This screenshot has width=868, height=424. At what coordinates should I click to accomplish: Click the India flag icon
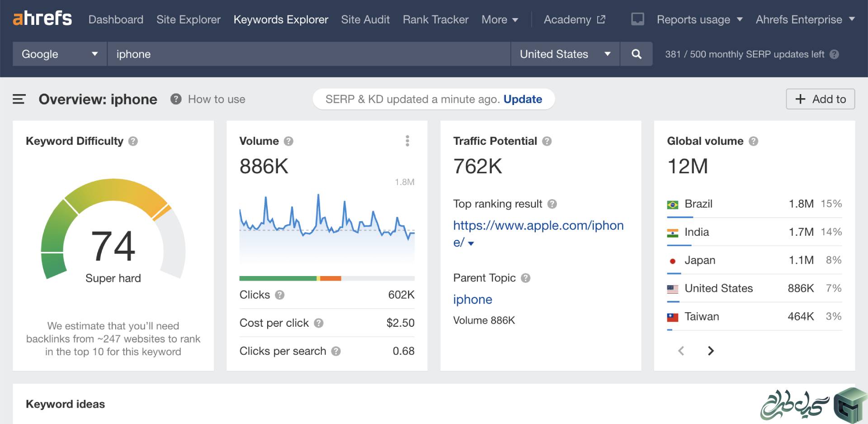[x=673, y=233]
